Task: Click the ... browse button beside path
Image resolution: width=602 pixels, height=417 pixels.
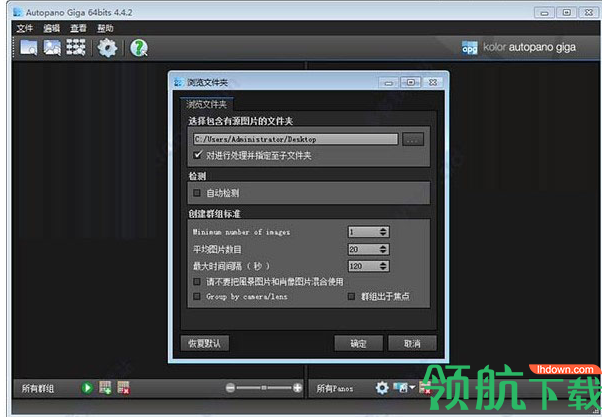Action: [x=413, y=139]
